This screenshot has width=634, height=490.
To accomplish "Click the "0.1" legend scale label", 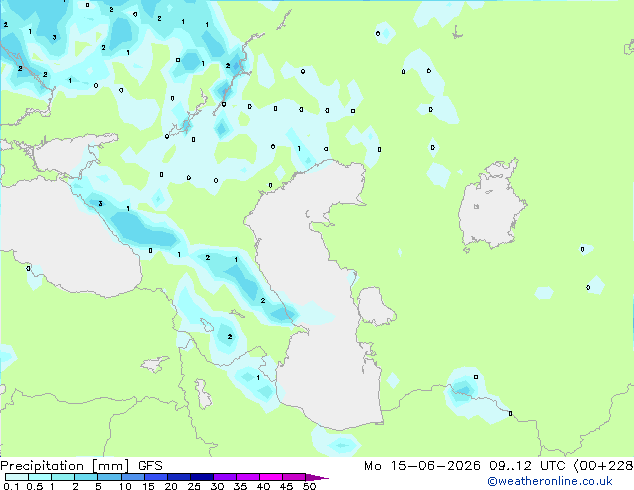I will [x=11, y=486].
